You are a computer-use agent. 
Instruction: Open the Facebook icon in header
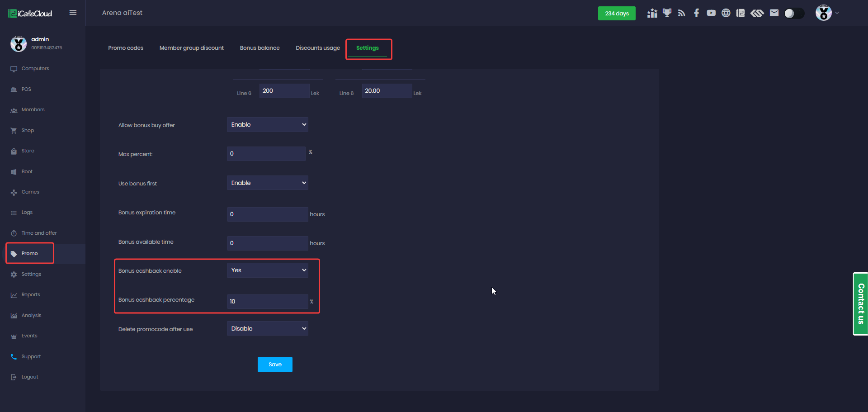696,13
